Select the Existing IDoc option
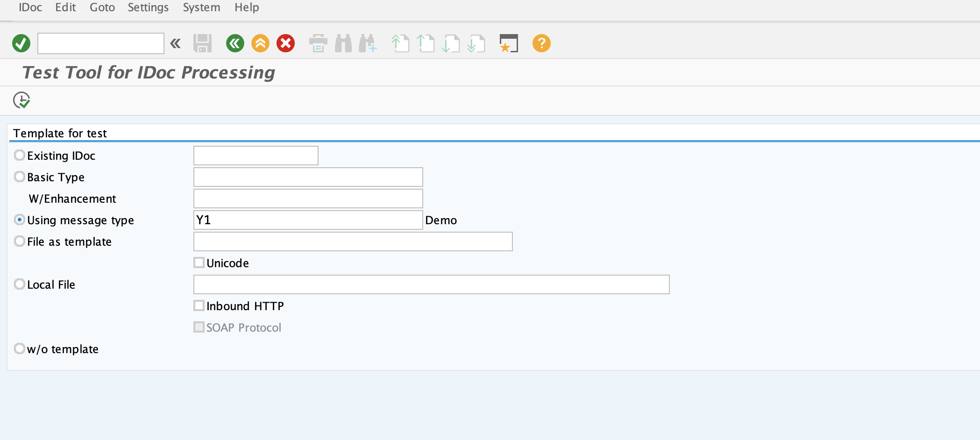 [19, 155]
